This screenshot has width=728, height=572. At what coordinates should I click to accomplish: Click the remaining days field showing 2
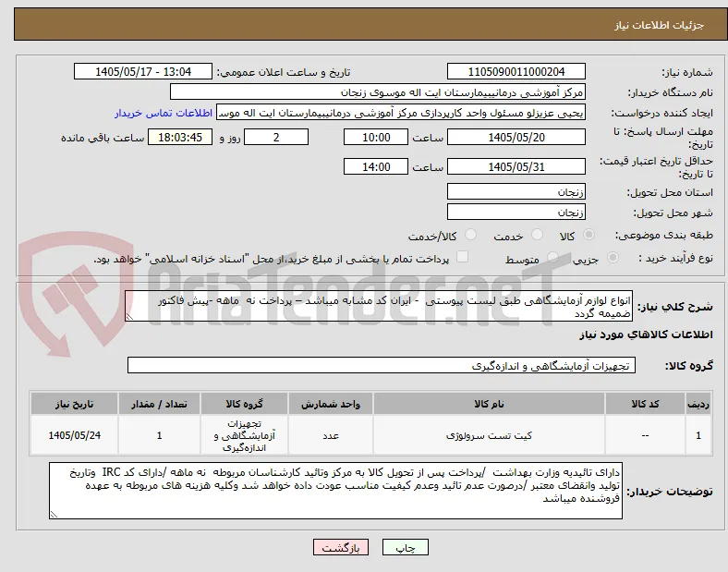tap(276, 138)
